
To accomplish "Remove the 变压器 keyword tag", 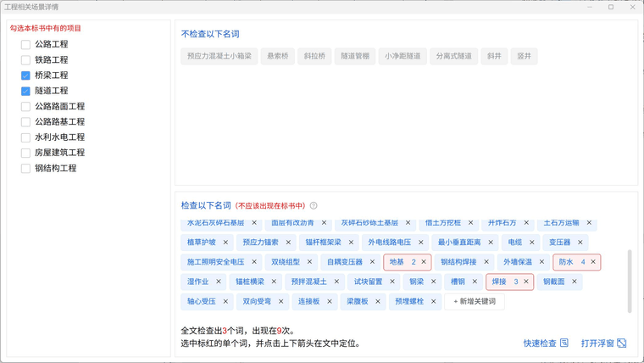I will tap(580, 243).
